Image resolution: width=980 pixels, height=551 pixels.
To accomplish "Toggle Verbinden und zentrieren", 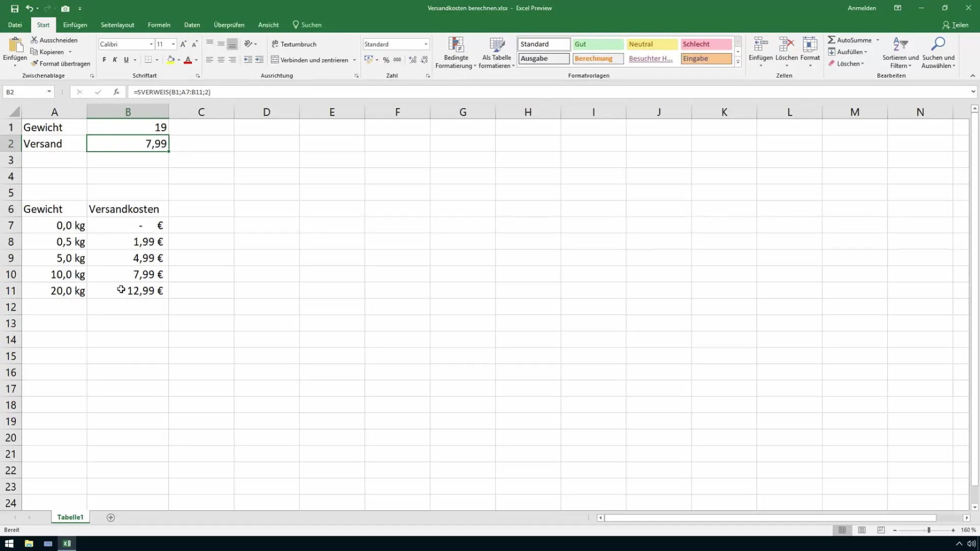I will tap(309, 60).
